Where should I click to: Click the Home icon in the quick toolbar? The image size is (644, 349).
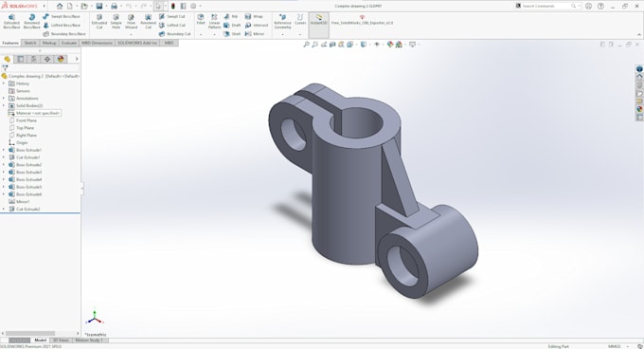60,6
